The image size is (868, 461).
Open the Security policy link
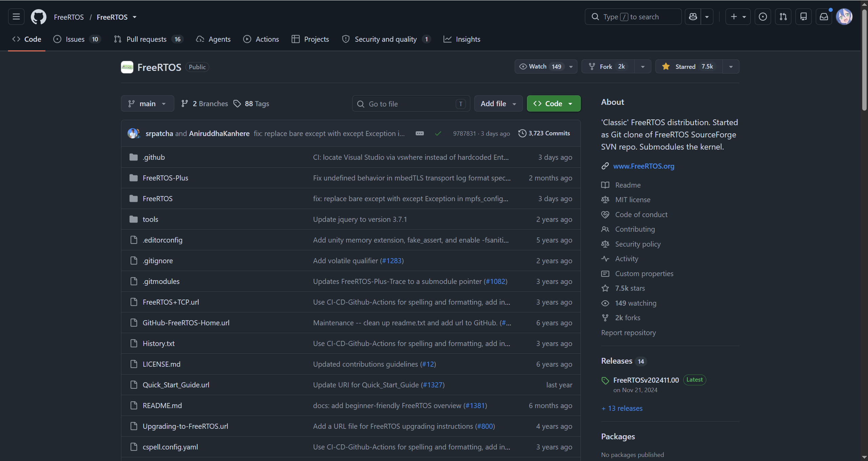coord(638,244)
